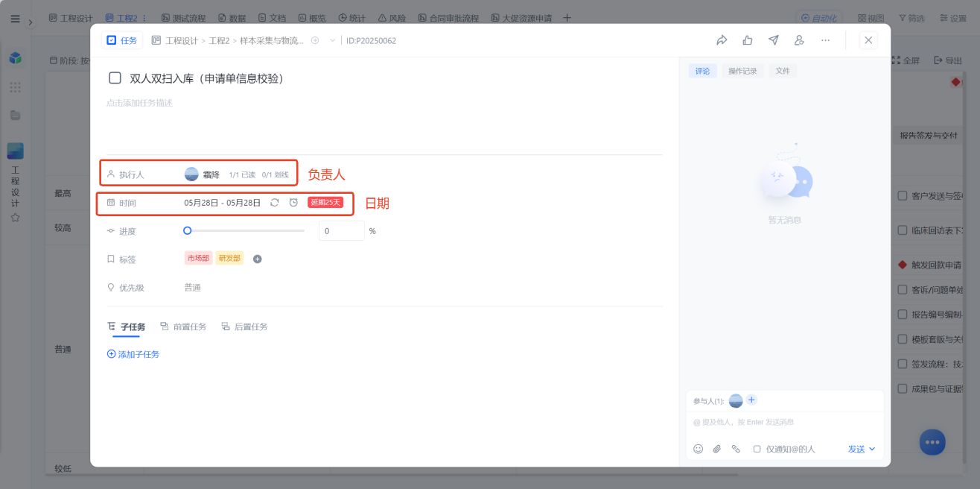
Task: Click the 市场部 tag chip
Action: [x=198, y=258]
